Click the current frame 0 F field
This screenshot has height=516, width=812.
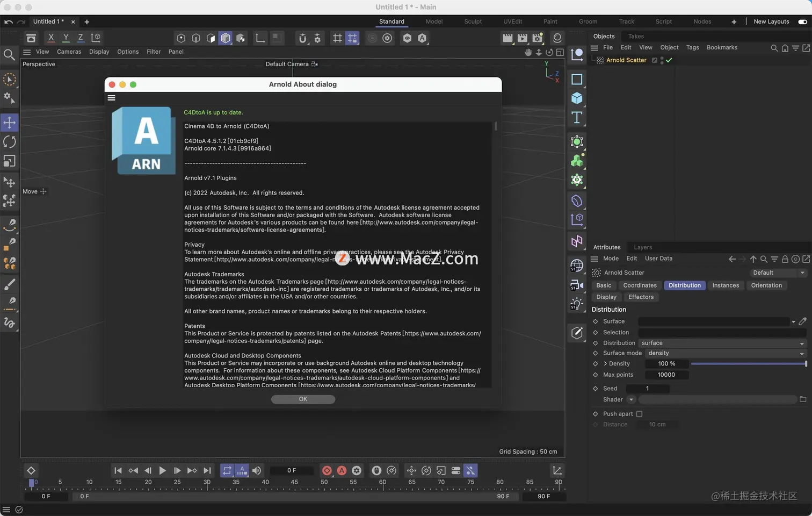(x=292, y=470)
